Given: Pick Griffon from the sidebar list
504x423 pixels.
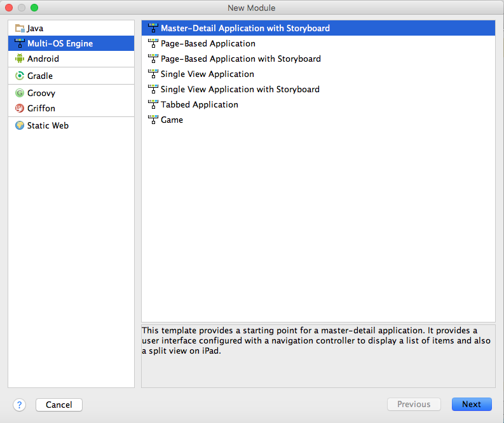Looking at the screenshot, I should point(71,108).
